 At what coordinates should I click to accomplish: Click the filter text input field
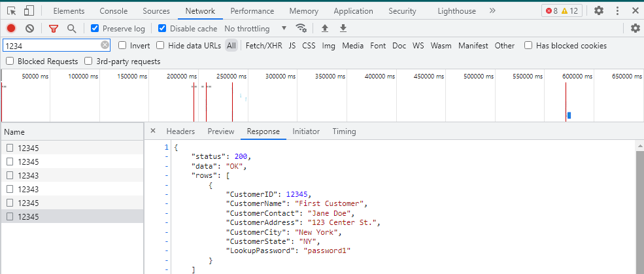pos(51,46)
